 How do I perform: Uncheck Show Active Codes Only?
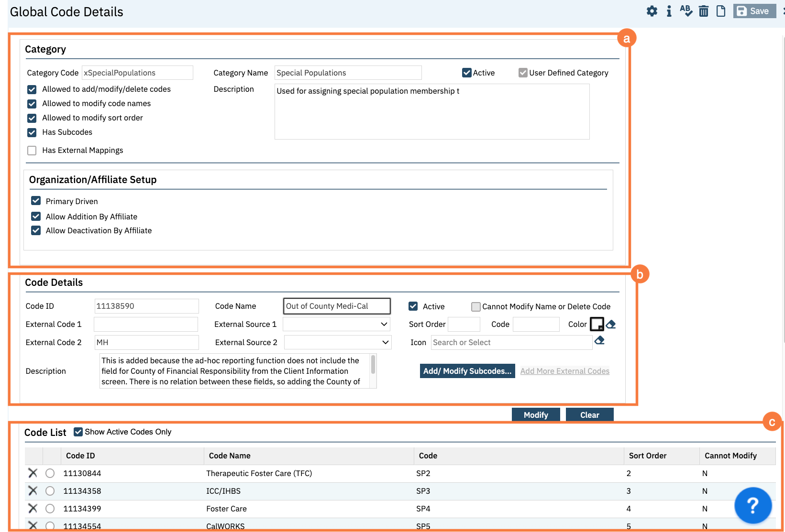(78, 432)
